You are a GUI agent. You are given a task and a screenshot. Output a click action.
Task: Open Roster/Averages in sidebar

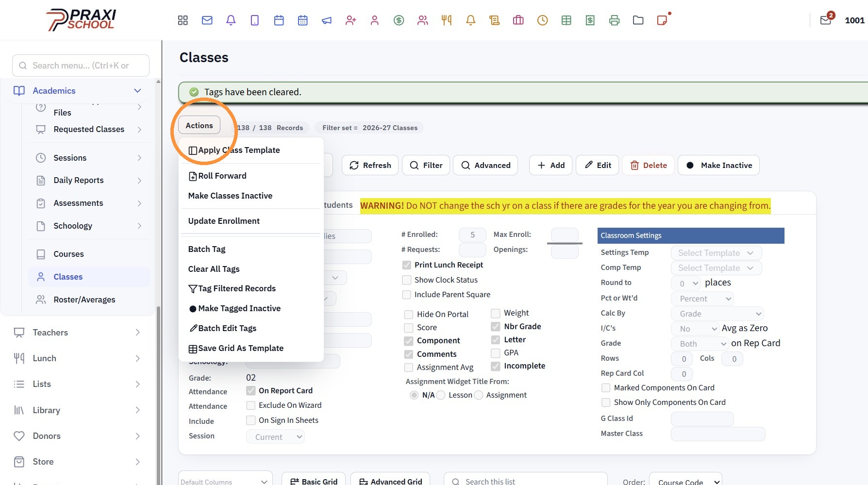coord(84,300)
